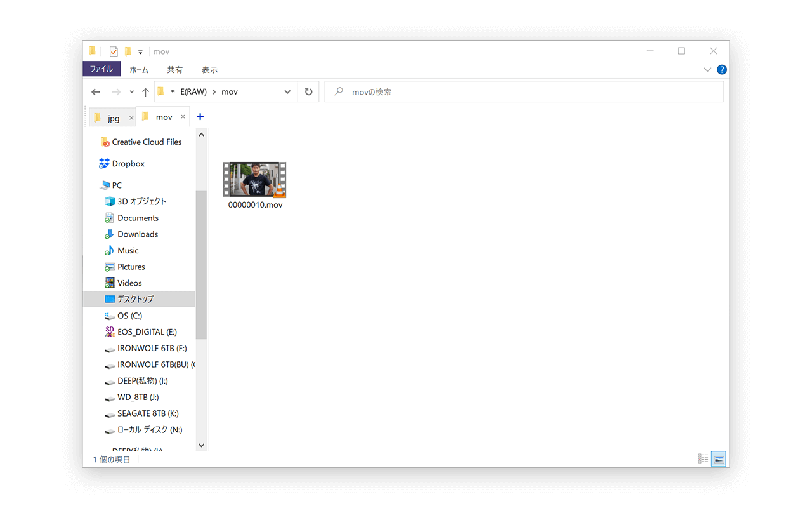Viewport: 812px width, 508px height.
Task: Click the movの検索 search field
Action: point(524,92)
